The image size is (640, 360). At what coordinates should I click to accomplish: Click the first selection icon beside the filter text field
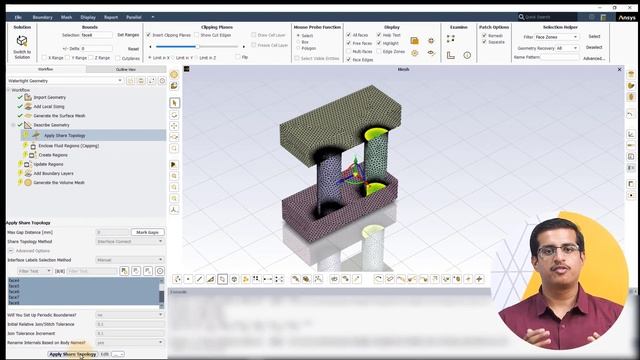coord(124,271)
